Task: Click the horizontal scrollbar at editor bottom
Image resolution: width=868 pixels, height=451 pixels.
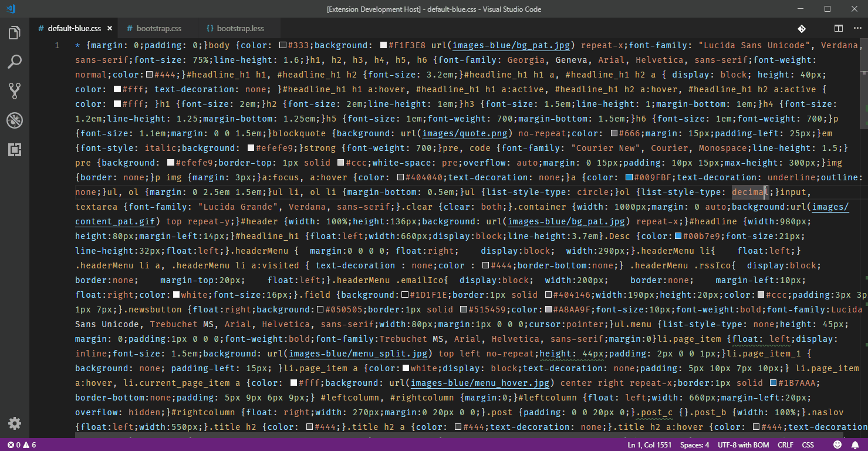Action: point(459,434)
